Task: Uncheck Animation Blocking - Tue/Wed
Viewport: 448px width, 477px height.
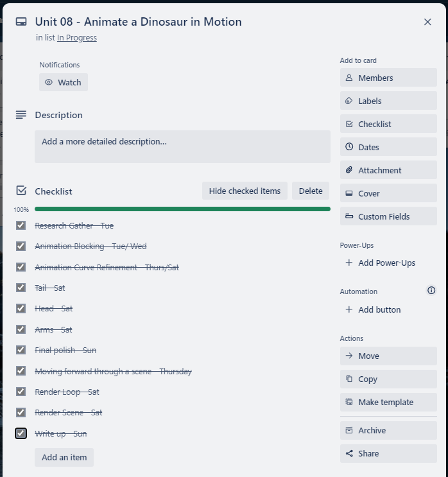Action: 21,246
